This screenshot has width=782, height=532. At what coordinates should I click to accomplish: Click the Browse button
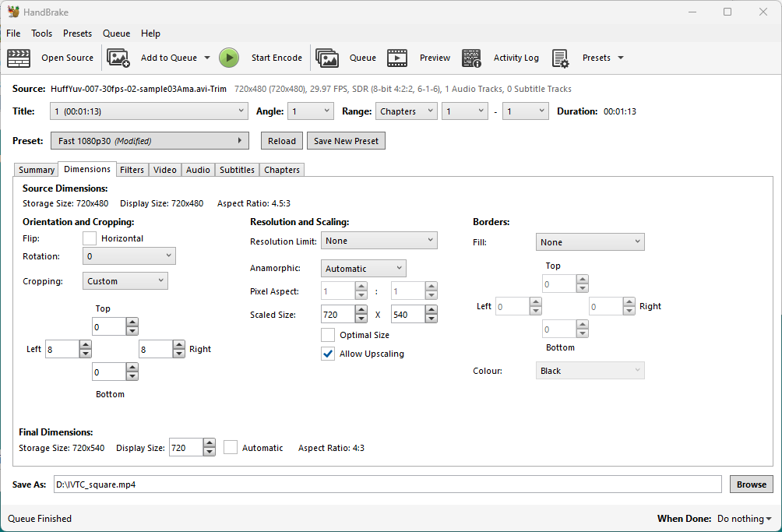point(751,484)
